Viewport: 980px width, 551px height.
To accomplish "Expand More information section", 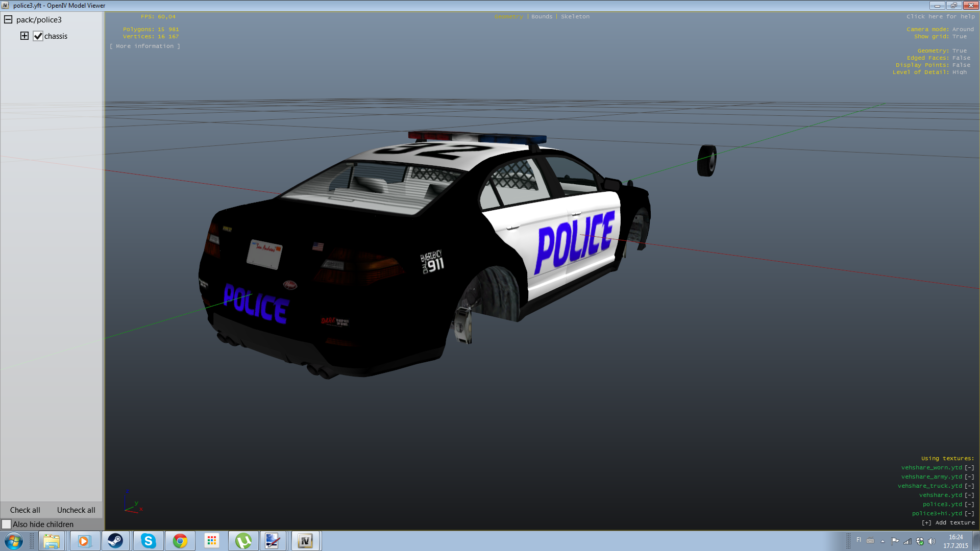I will tap(144, 46).
